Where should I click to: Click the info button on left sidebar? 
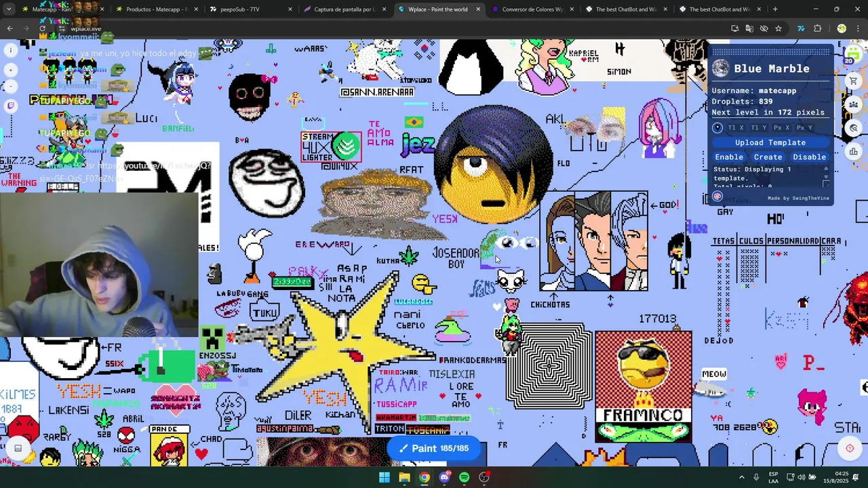[10, 49]
